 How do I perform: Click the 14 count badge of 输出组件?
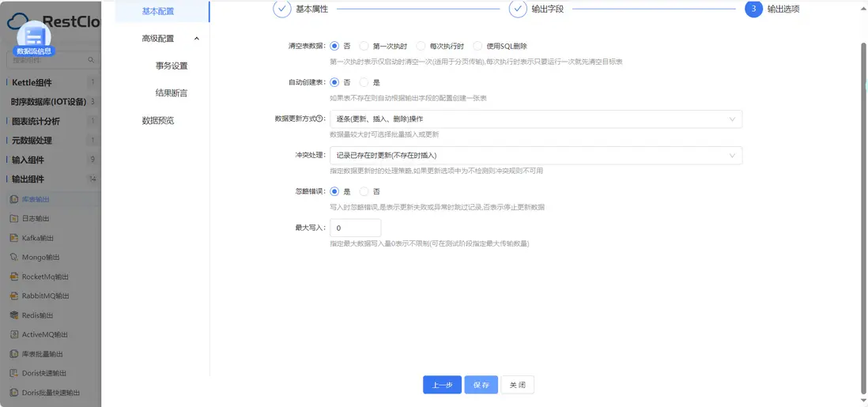point(92,179)
